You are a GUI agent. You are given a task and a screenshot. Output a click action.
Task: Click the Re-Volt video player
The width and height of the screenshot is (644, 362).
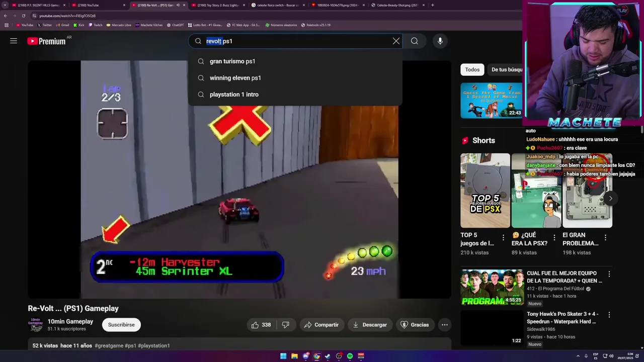point(239,179)
